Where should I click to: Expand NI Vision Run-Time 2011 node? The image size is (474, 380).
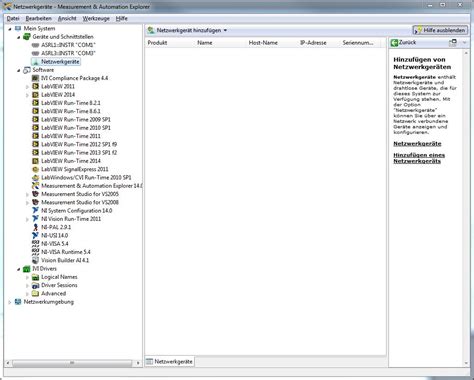click(x=27, y=219)
